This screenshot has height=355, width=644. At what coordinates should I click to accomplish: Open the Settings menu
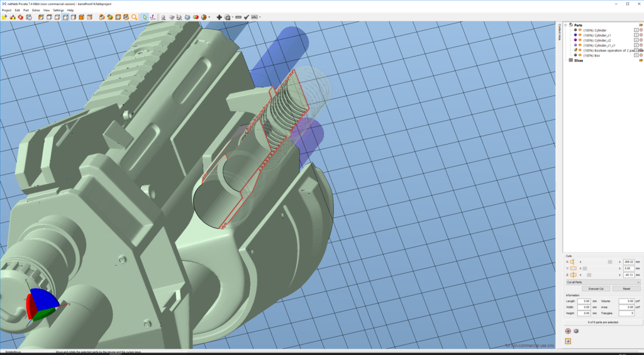tap(58, 10)
